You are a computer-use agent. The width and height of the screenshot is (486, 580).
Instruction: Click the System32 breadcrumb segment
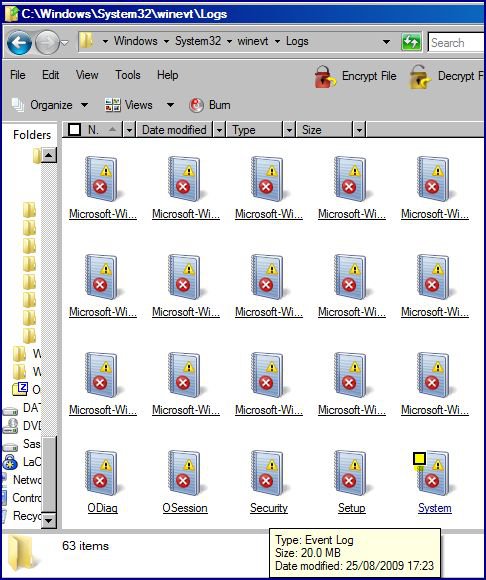[x=198, y=41]
